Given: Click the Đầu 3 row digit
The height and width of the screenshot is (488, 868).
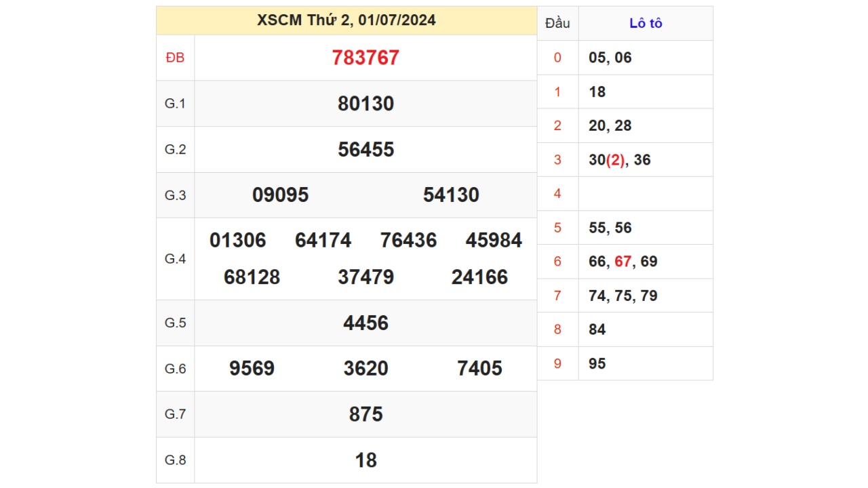Looking at the screenshot, I should pos(557,160).
